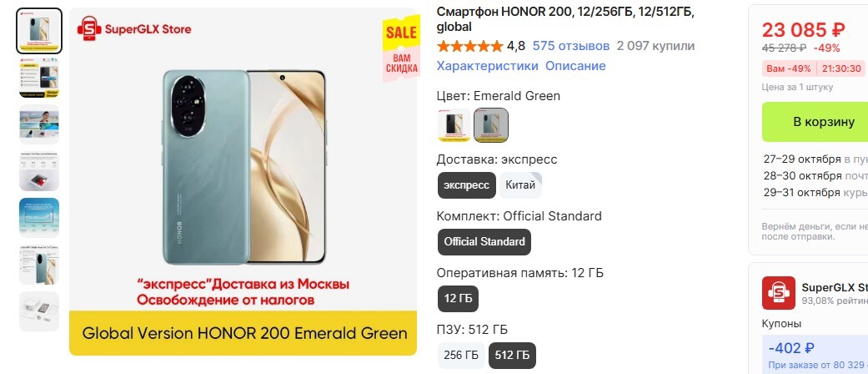Click the SuperGLX Store logo icon in seller card
The width and height of the screenshot is (868, 374).
click(778, 292)
